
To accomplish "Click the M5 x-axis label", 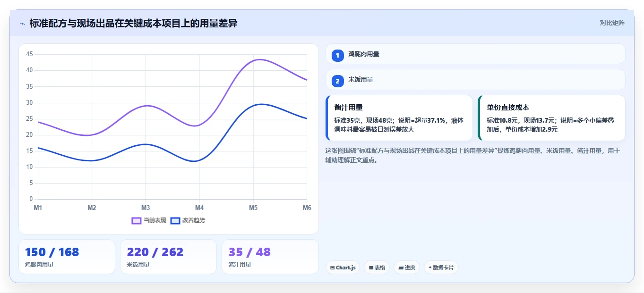I will [x=253, y=208].
